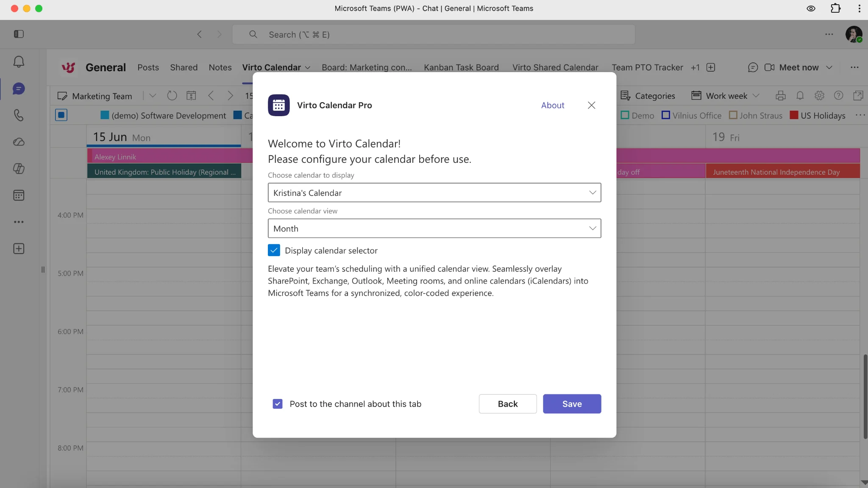This screenshot has height=488, width=868.
Task: Open OneDrive cloud icon in sidebar
Action: pyautogui.click(x=19, y=142)
